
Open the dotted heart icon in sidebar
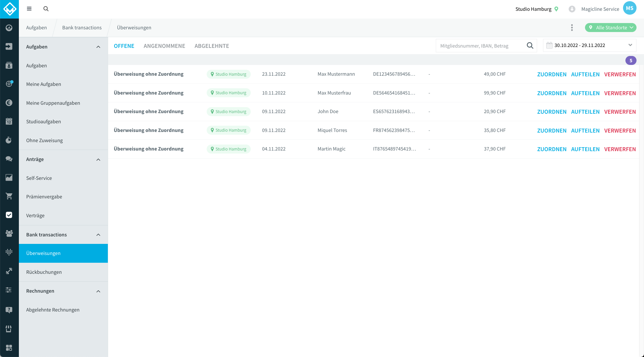[9, 252]
